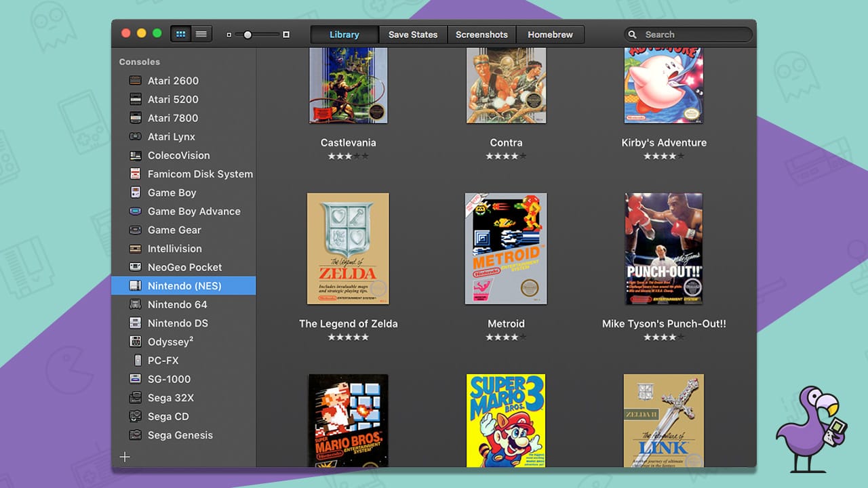This screenshot has height=488, width=868.
Task: Open the Homebrew tab
Action: click(x=551, y=34)
